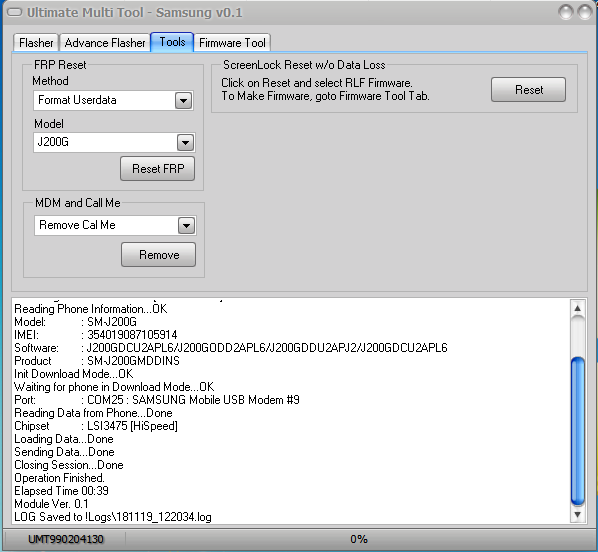
Task: Click the Remove button
Action: 159,254
